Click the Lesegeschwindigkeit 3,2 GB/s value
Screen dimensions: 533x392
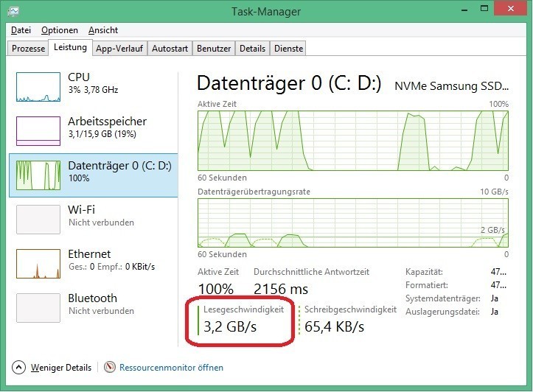(x=230, y=326)
